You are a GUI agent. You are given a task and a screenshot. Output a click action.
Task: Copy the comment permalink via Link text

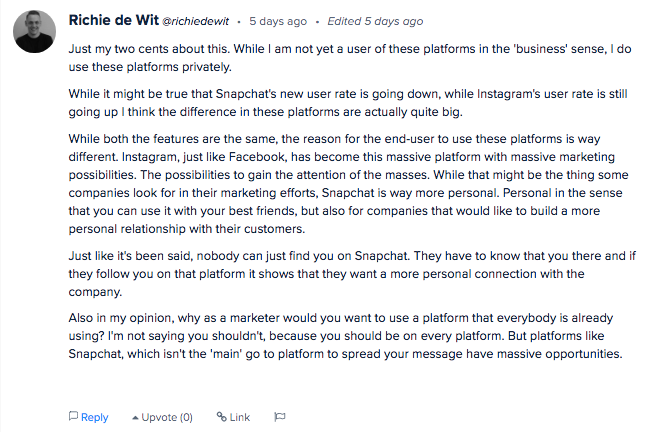coord(240,417)
